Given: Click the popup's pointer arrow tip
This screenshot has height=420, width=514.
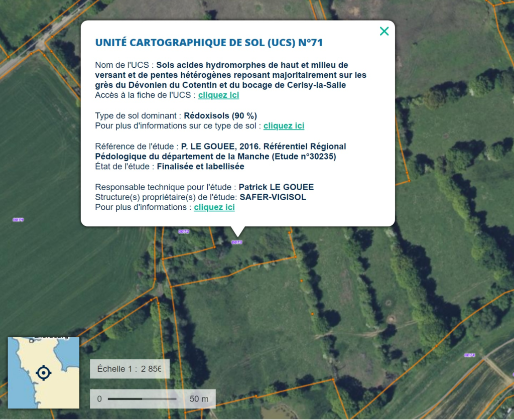Looking at the screenshot, I should click(237, 234).
